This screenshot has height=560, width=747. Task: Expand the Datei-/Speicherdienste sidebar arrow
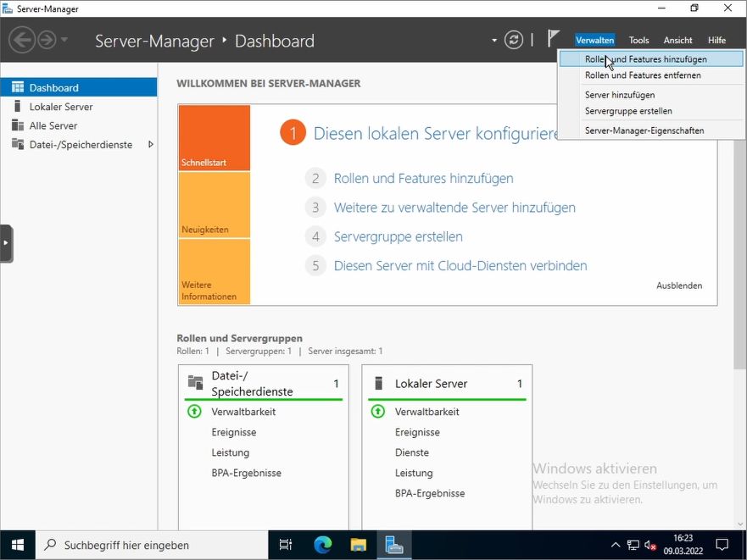[x=151, y=144]
